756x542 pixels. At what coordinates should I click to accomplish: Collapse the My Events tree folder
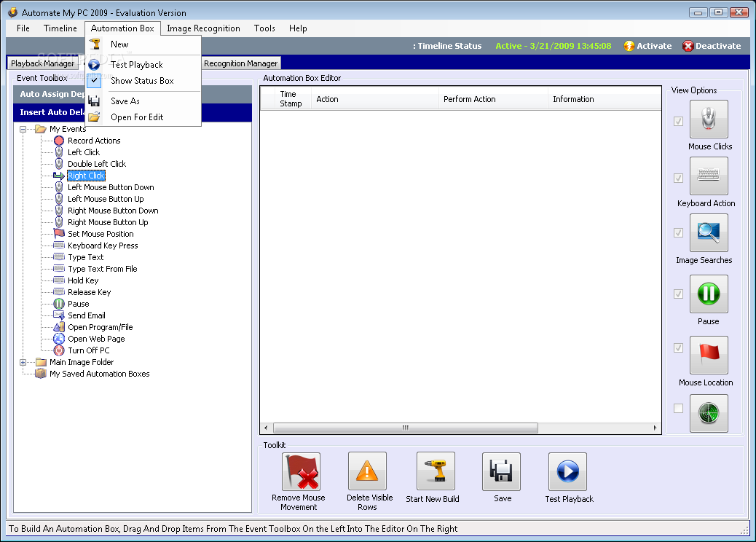[23, 129]
